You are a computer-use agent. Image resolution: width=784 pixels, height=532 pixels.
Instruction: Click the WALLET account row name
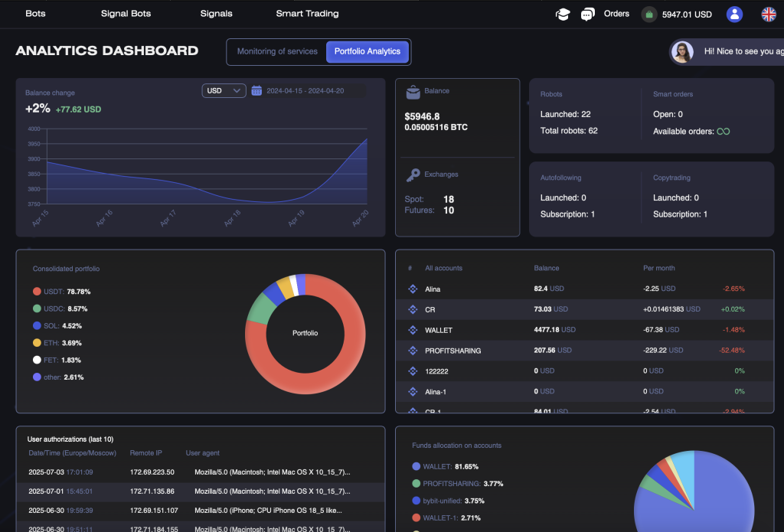[439, 331]
